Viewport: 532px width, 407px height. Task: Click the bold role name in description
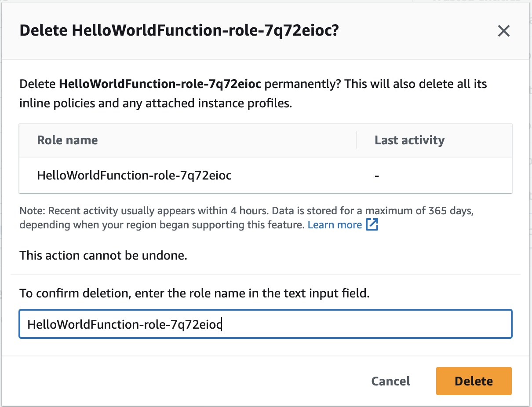[x=160, y=84]
